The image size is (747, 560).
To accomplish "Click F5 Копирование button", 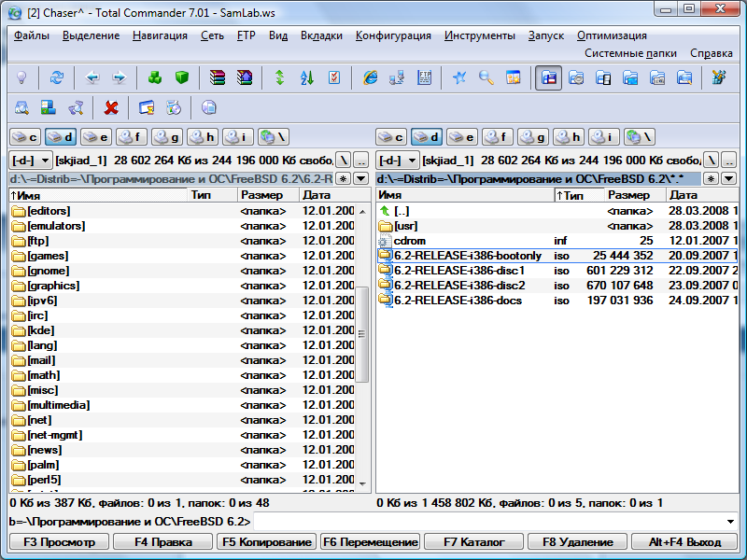I will click(267, 542).
